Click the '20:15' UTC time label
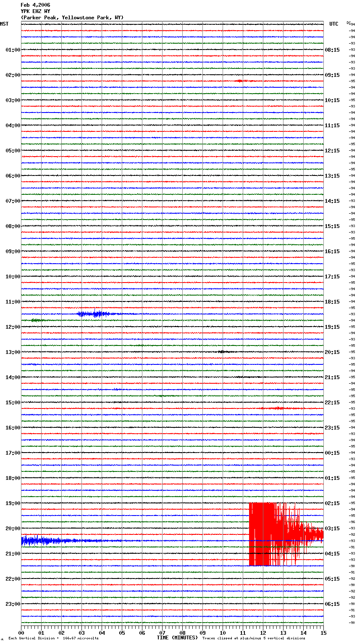The width and height of the screenshot is (357, 644). (332, 352)
